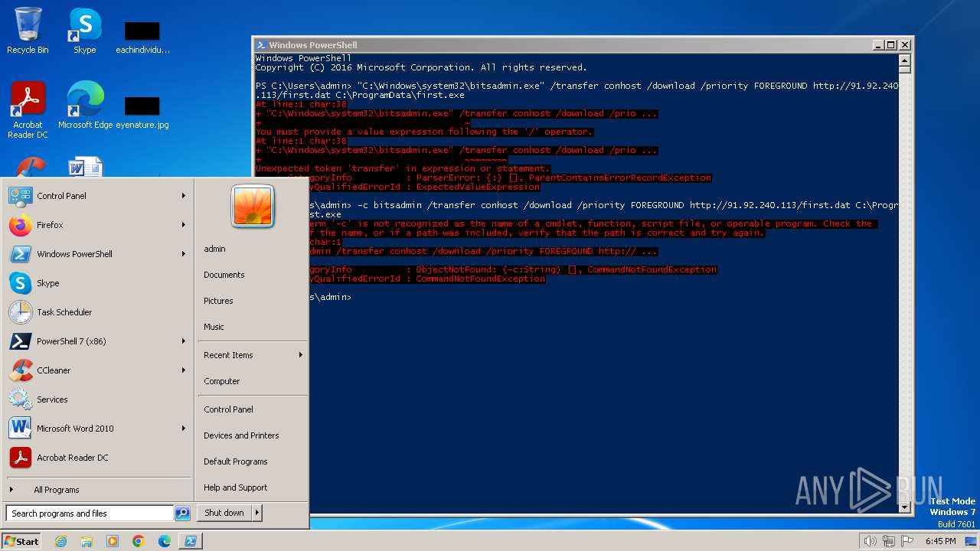
Task: Maximize the Windows PowerShell window
Action: [x=890, y=45]
